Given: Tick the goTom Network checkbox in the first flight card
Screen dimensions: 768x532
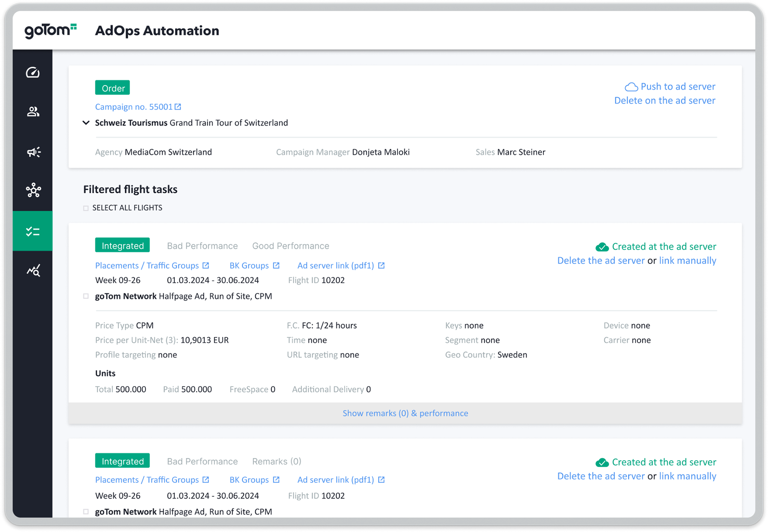Looking at the screenshot, I should (86, 296).
